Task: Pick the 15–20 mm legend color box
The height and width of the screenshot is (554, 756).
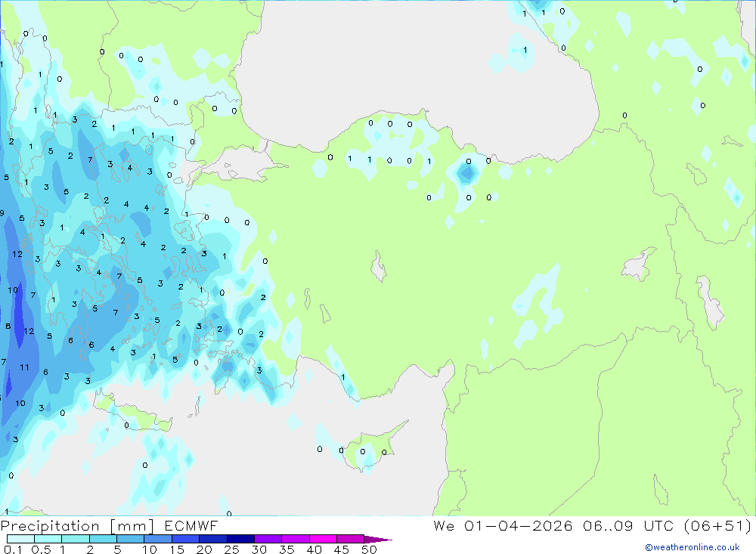Action: tap(185, 539)
